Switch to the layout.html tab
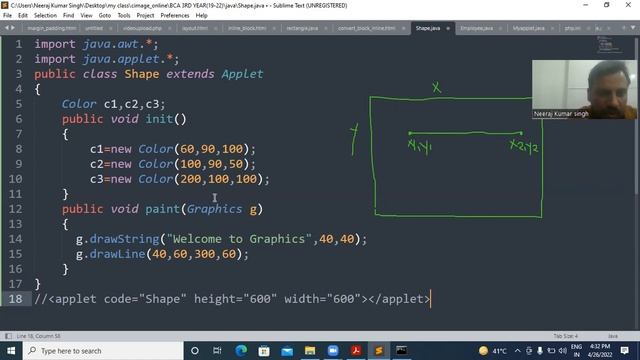This screenshot has width=640, height=360. 195,28
